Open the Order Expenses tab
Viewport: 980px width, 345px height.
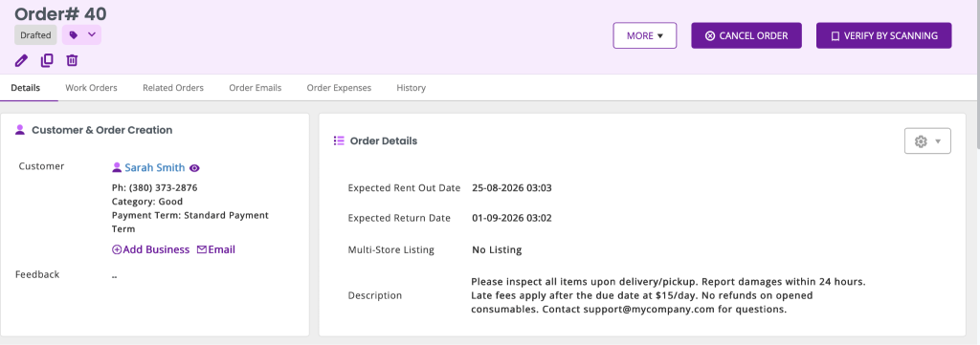[x=339, y=88]
